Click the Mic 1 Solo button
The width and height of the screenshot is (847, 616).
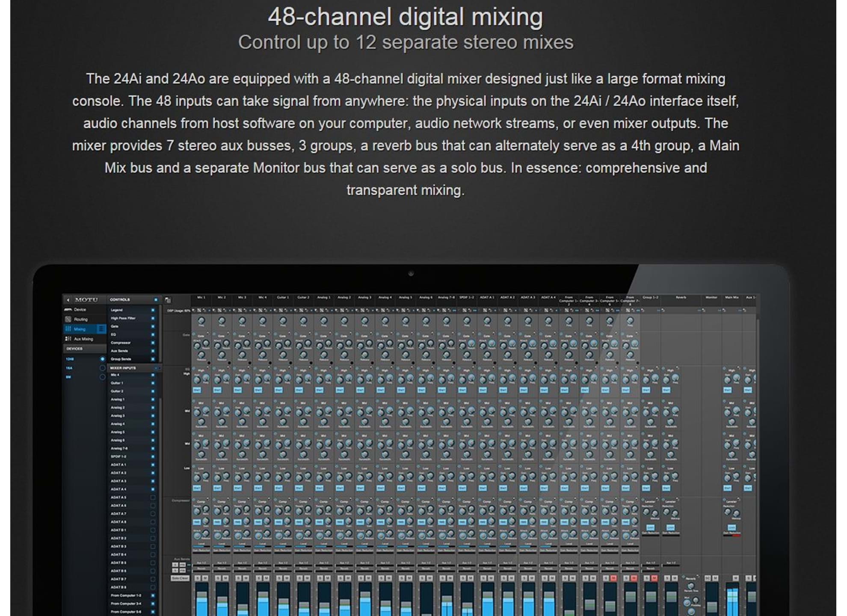click(x=198, y=578)
